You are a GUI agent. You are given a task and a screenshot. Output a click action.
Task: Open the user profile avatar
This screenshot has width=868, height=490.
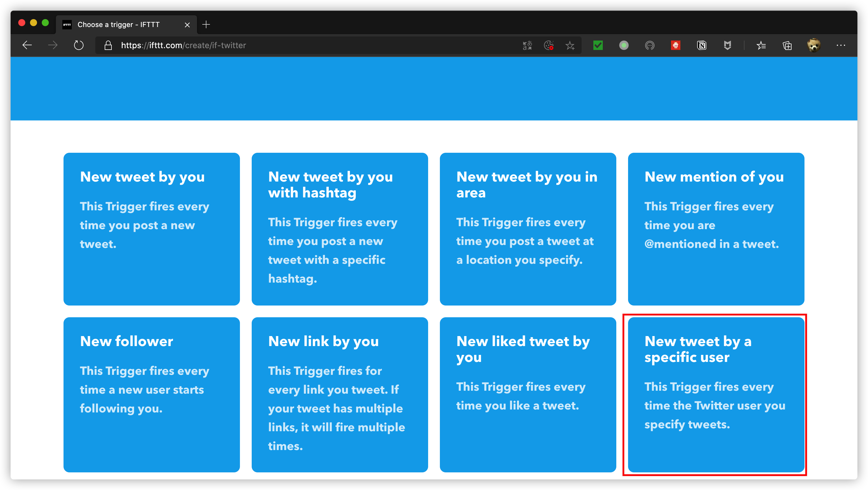click(814, 45)
